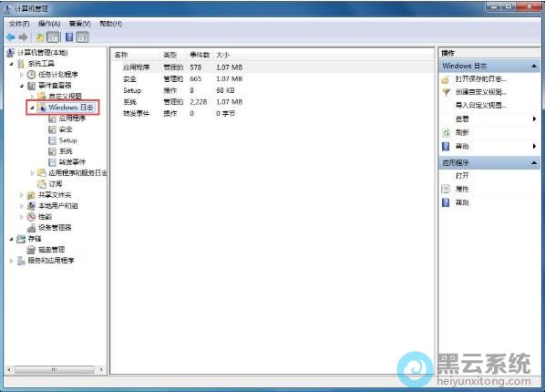This screenshot has width=545, height=392.
Task: Open 磁盘管理 in the tree
Action: click(51, 250)
